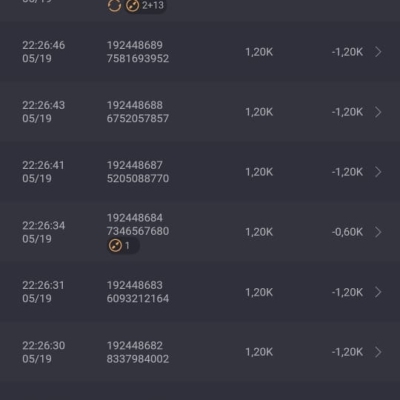400x400 pixels.
Task: Click chevron next to round 192448683
Action: (378, 292)
